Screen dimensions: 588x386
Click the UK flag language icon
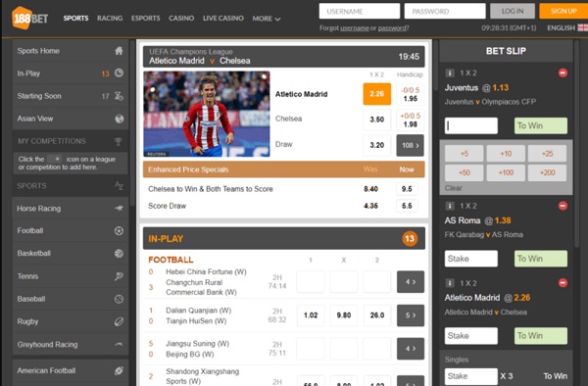583,27
